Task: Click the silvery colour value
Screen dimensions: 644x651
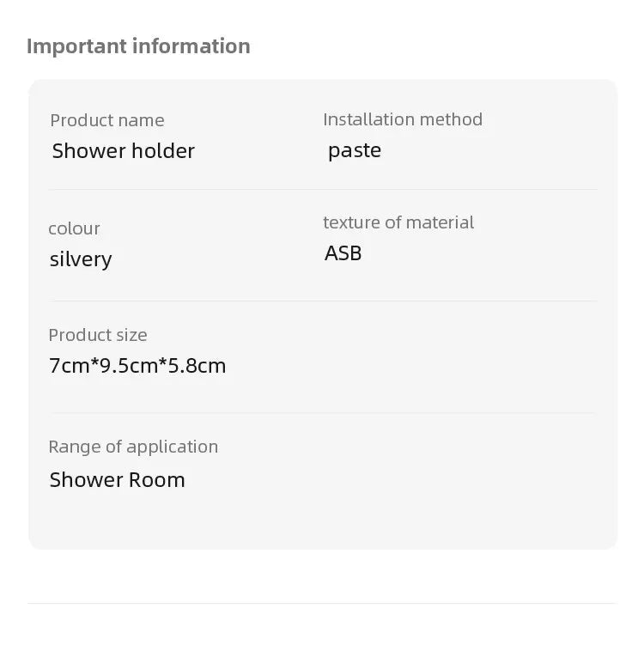Action: pyautogui.click(x=81, y=259)
